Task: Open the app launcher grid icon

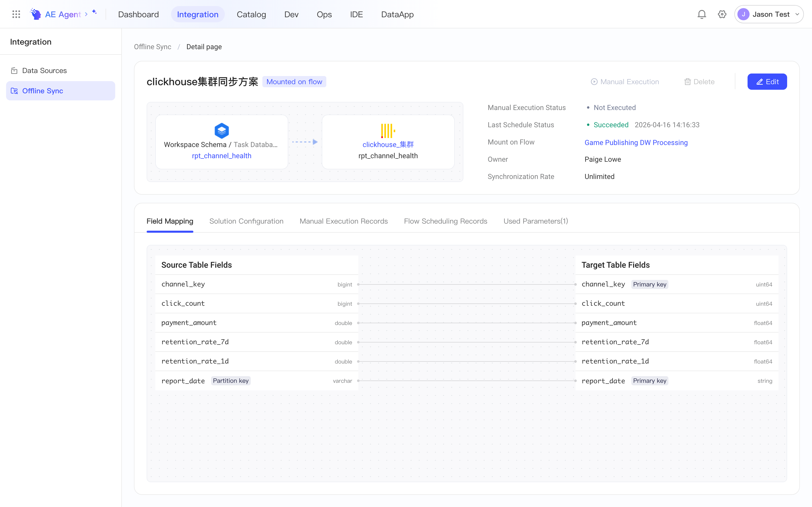Action: tap(16, 14)
